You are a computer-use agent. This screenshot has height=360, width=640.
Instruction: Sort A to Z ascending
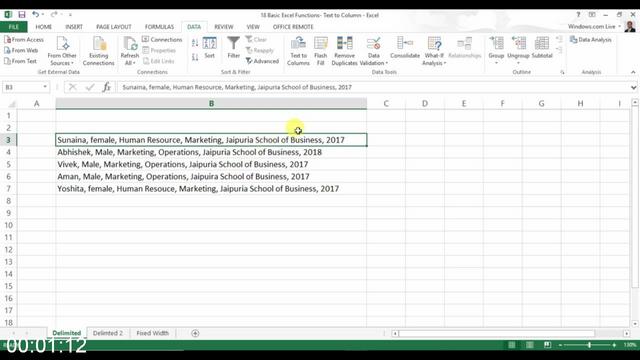tap(195, 43)
